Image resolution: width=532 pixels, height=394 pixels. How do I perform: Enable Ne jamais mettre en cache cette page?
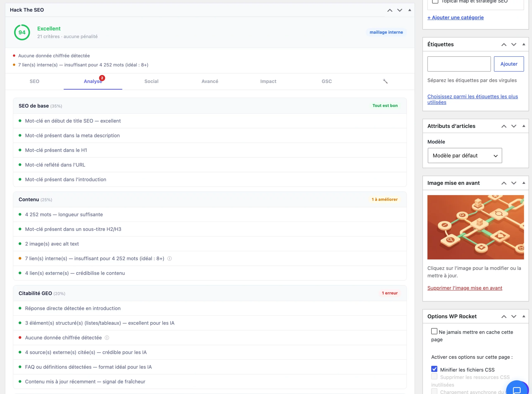tap(434, 332)
